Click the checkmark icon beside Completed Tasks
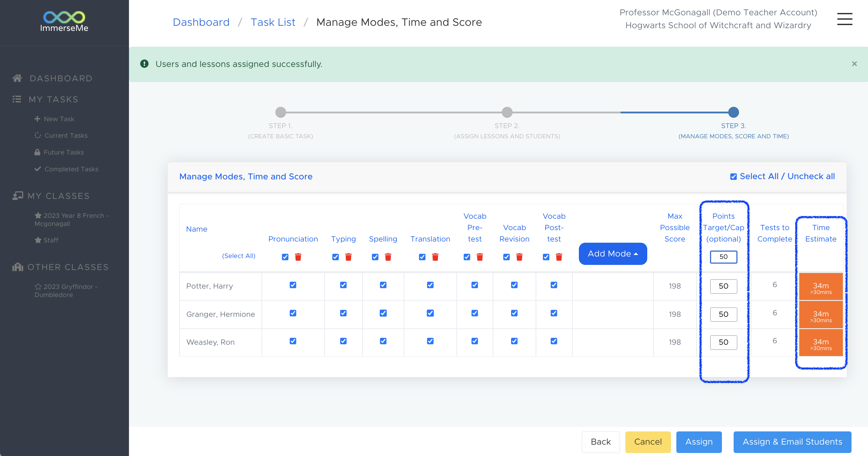The width and height of the screenshot is (868, 456). point(37,169)
